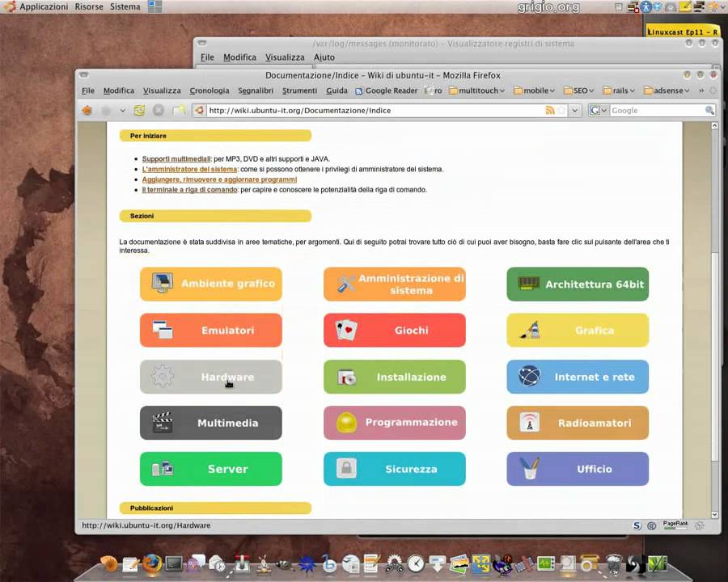The height and width of the screenshot is (582, 728).
Task: Open the Firefox Cronologia menu
Action: (210, 91)
